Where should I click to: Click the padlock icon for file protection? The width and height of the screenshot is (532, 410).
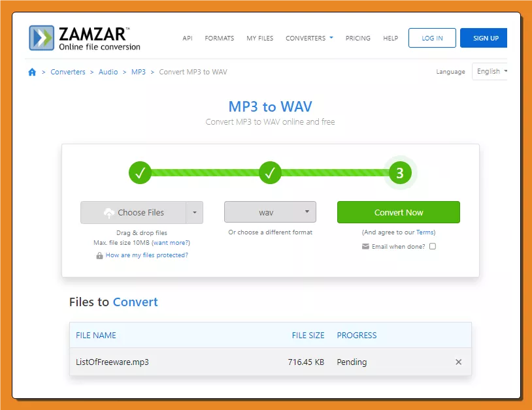[x=99, y=255]
